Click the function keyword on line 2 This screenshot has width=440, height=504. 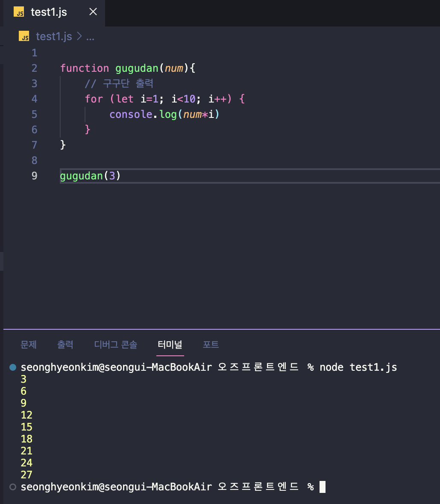pos(85,68)
